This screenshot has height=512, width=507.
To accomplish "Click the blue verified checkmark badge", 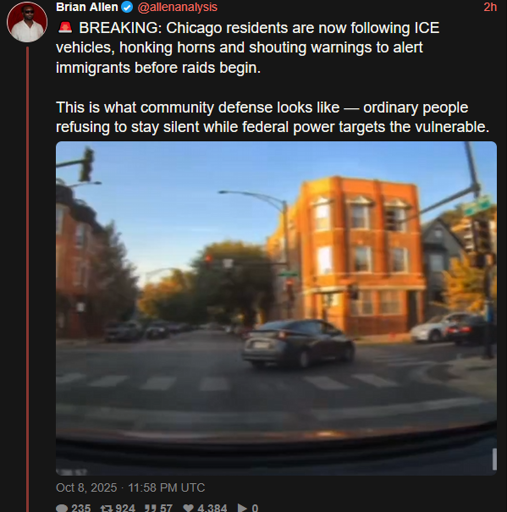I will [127, 7].
